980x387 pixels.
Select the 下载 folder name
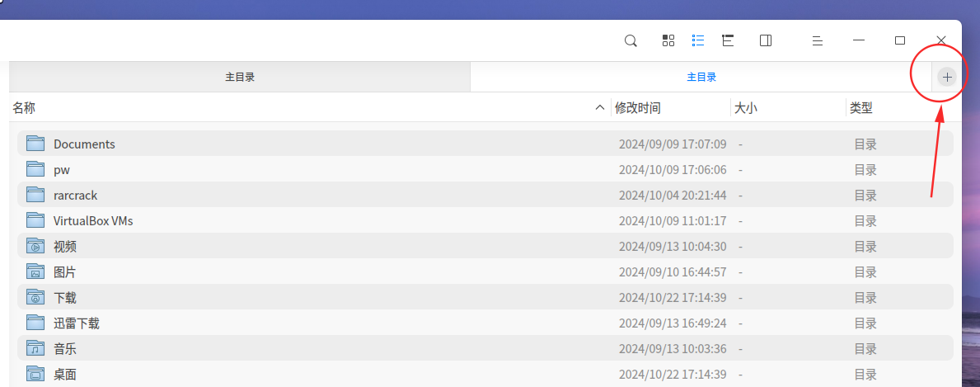click(65, 298)
